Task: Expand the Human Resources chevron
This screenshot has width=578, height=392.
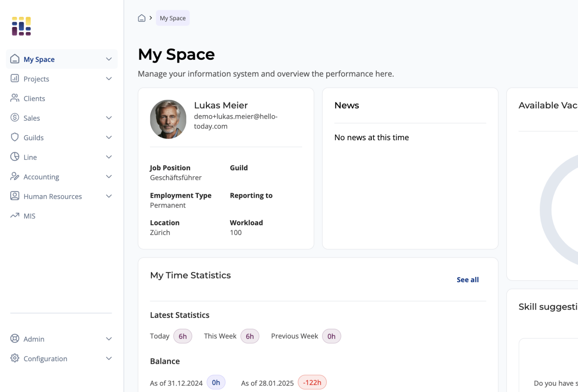Action: tap(109, 196)
